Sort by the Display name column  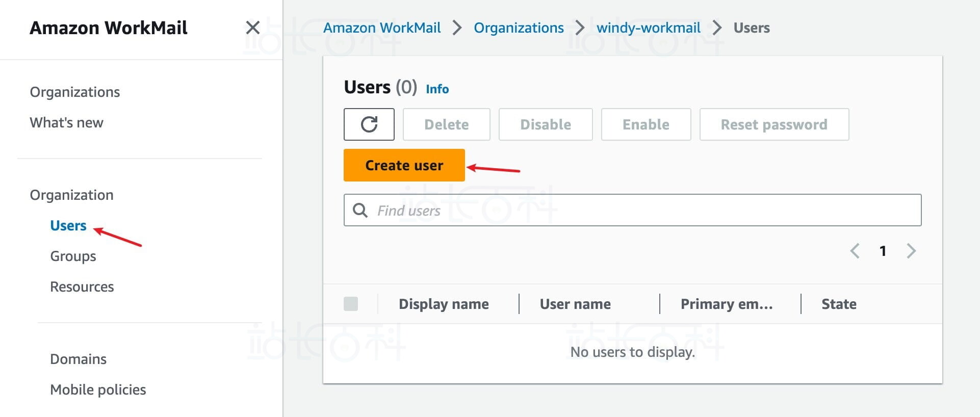(444, 304)
